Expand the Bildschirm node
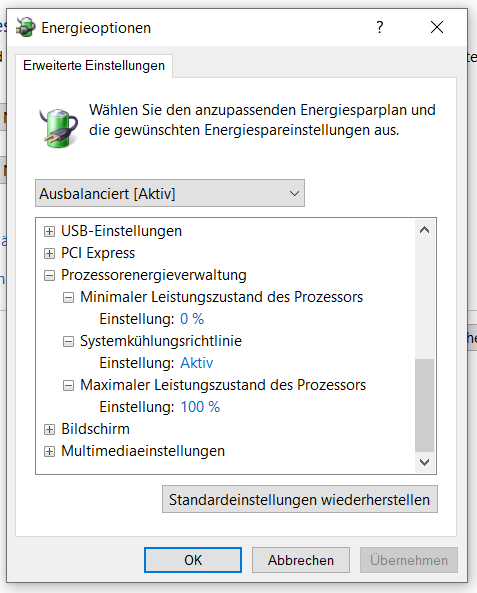This screenshot has width=477, height=593. click(x=49, y=429)
